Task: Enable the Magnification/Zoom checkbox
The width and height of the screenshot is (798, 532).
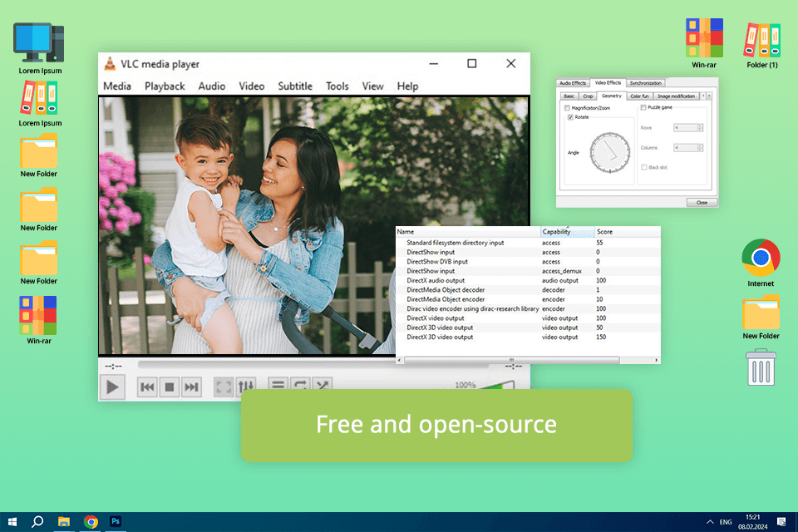Action: pos(567,108)
